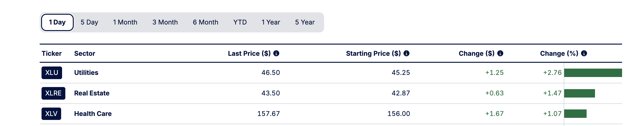Switch to the 5 Day tab
The width and height of the screenshot is (644, 126).
point(89,22)
